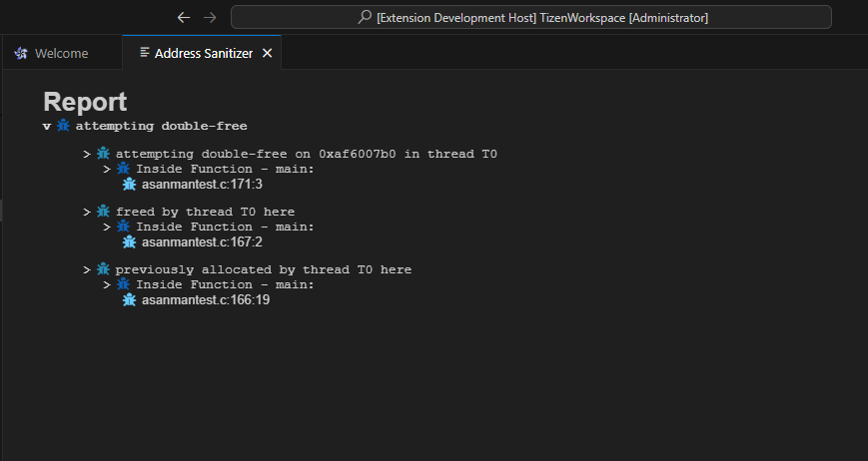Click the TizenWorkspace command center search box
Viewport: 868px width, 461px height.
tap(530, 17)
